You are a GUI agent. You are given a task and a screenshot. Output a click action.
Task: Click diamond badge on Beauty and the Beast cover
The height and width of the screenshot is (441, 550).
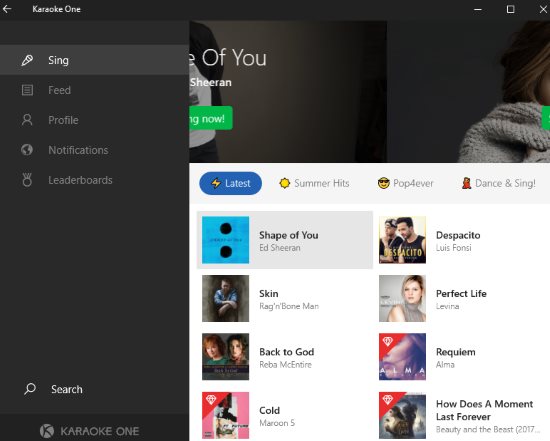point(388,400)
